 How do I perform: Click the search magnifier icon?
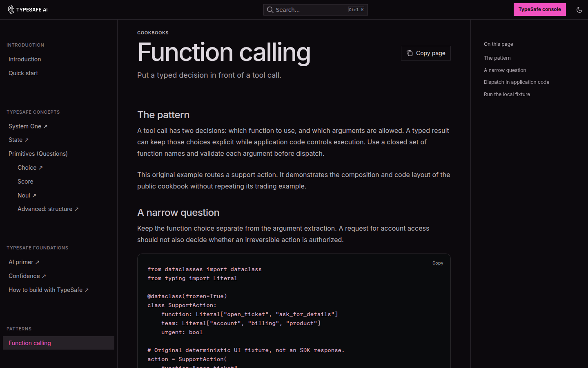pos(270,10)
